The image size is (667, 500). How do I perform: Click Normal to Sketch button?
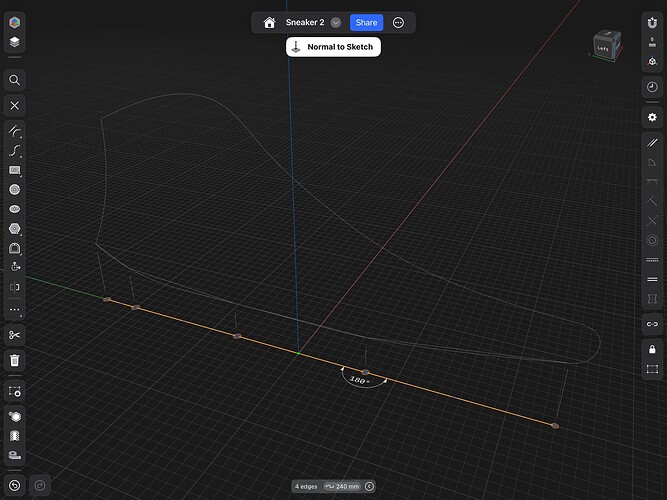pos(334,47)
